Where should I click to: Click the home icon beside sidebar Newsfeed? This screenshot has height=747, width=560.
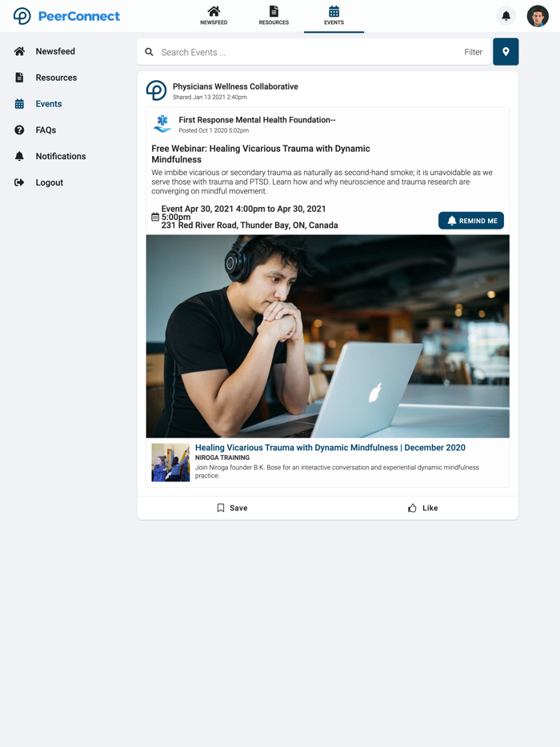point(19,51)
